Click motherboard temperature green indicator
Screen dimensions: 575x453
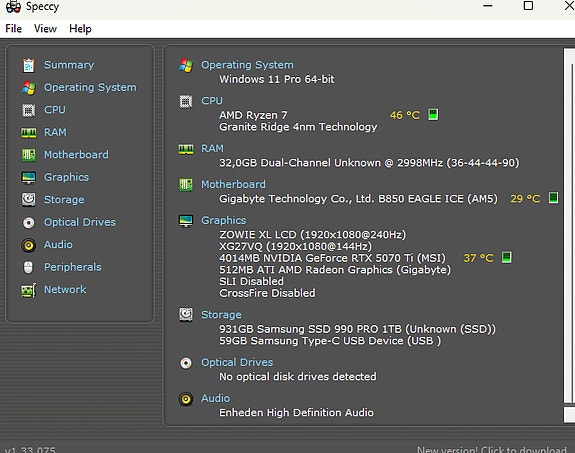[553, 198]
